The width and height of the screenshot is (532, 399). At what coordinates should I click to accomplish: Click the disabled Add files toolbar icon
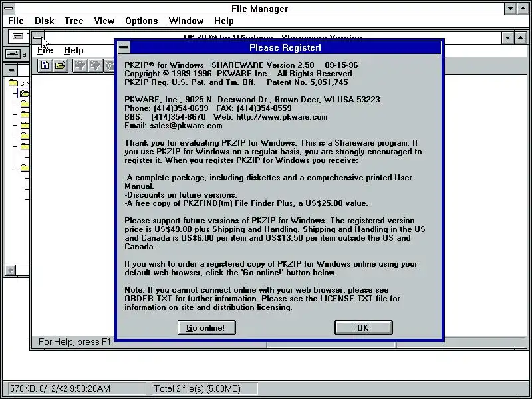80,65
